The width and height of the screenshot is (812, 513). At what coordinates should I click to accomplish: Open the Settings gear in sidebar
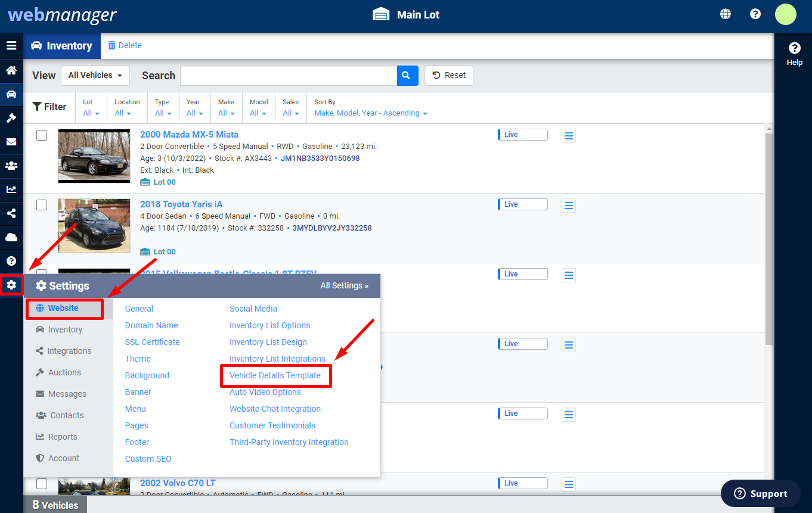click(11, 285)
